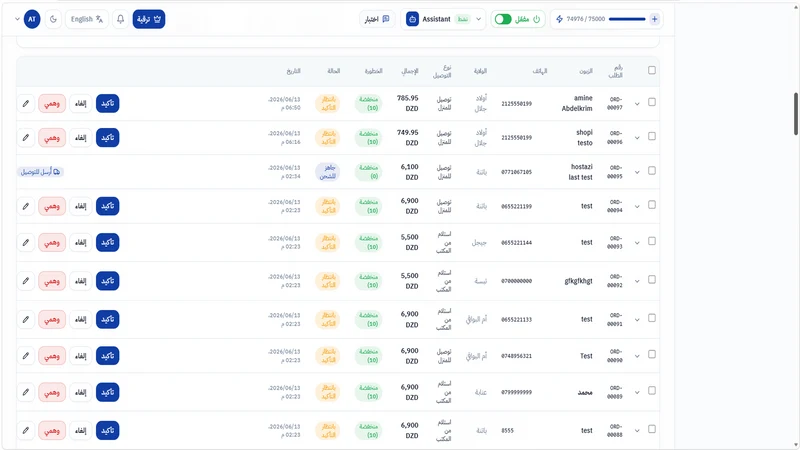
Task: Click the AT user avatar
Action: (x=32, y=19)
